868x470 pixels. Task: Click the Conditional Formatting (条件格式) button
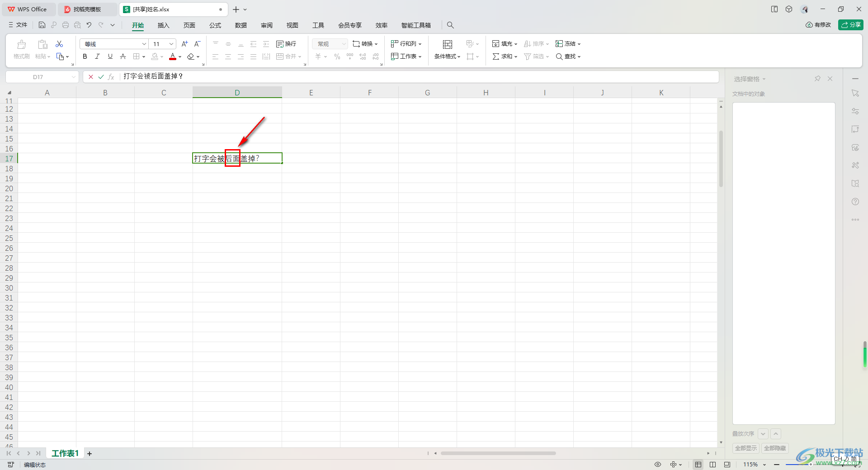click(x=447, y=50)
